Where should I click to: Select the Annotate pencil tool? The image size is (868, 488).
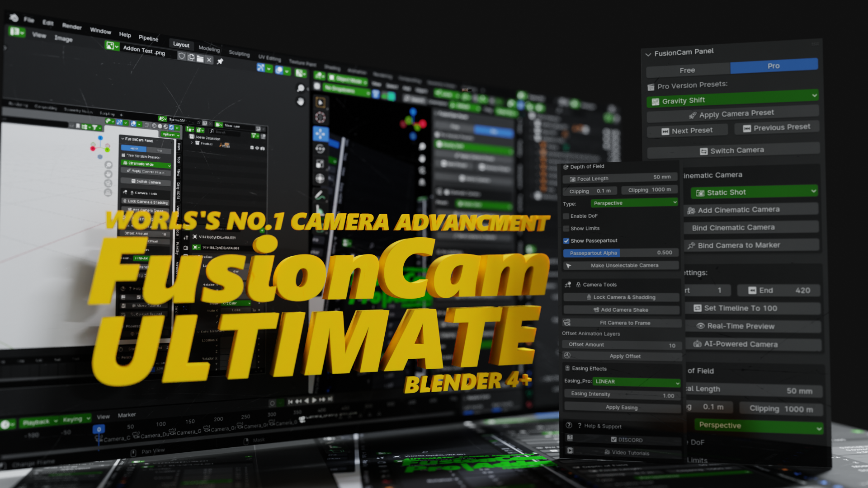tap(320, 195)
